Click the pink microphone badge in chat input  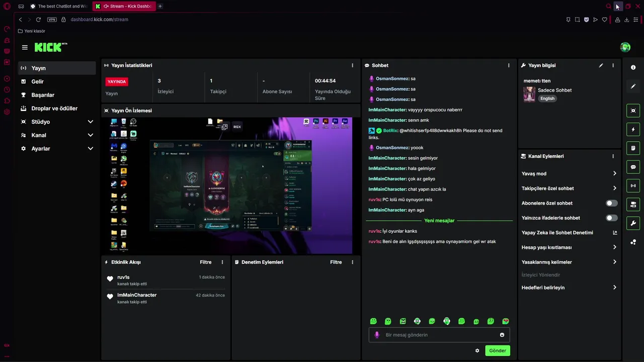click(x=377, y=335)
